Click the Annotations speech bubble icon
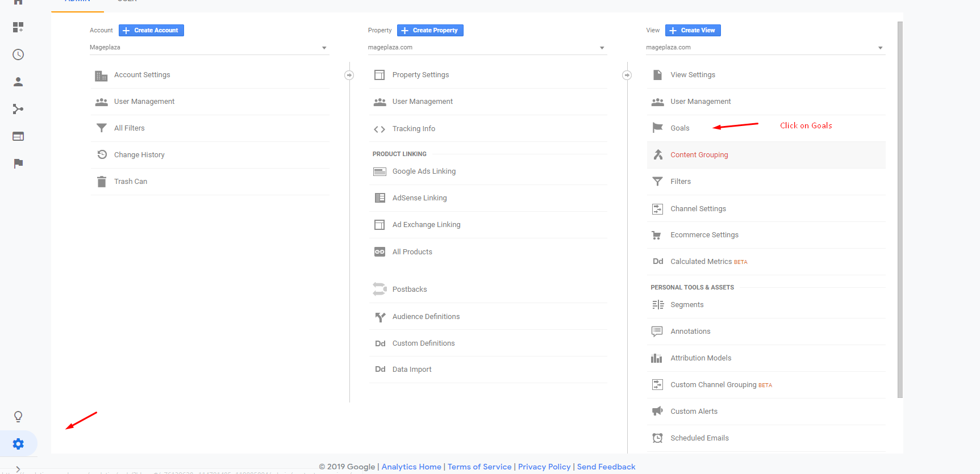980x474 pixels. click(657, 332)
